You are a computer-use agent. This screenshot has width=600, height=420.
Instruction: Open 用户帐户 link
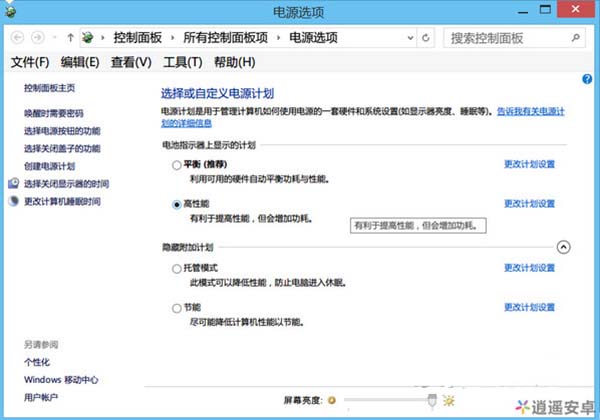41,397
